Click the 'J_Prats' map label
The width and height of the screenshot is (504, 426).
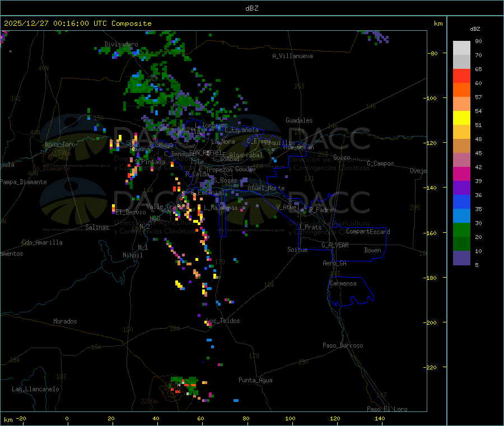[310, 227]
